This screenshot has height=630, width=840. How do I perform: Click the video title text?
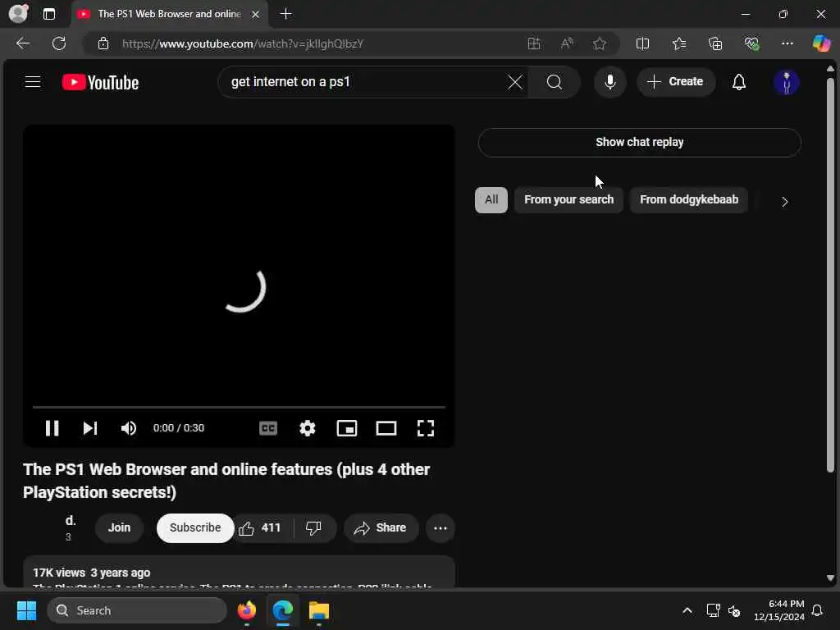click(226, 481)
